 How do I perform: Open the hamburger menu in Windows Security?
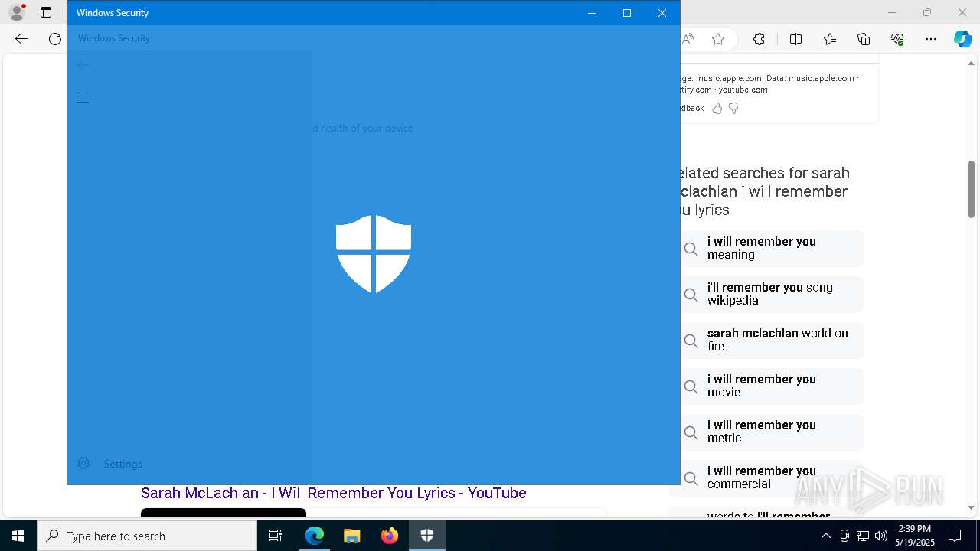click(x=83, y=99)
